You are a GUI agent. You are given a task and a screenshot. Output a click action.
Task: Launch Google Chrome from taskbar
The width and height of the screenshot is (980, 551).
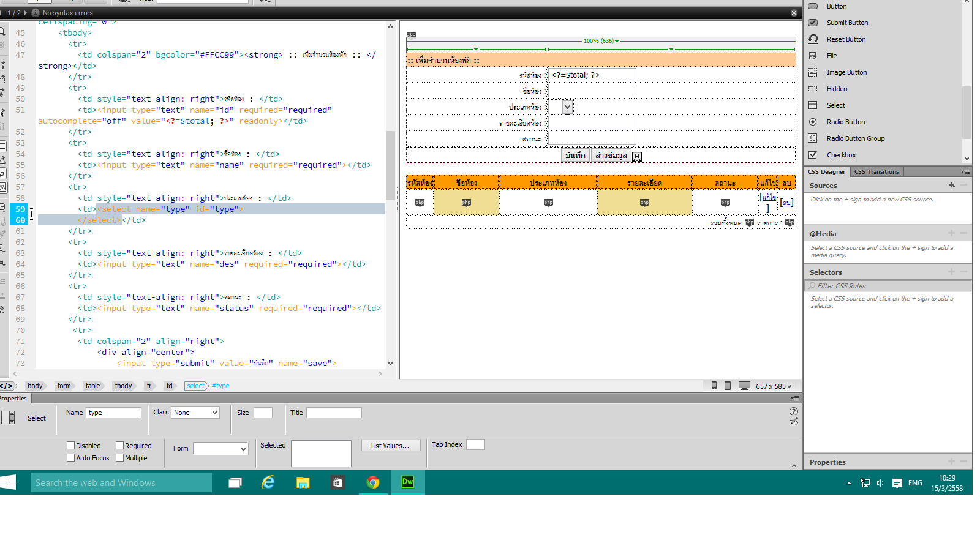373,482
